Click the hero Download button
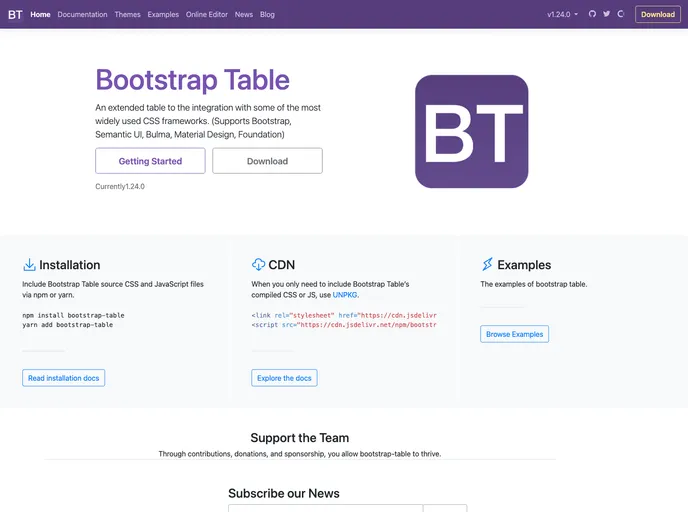 (x=267, y=161)
